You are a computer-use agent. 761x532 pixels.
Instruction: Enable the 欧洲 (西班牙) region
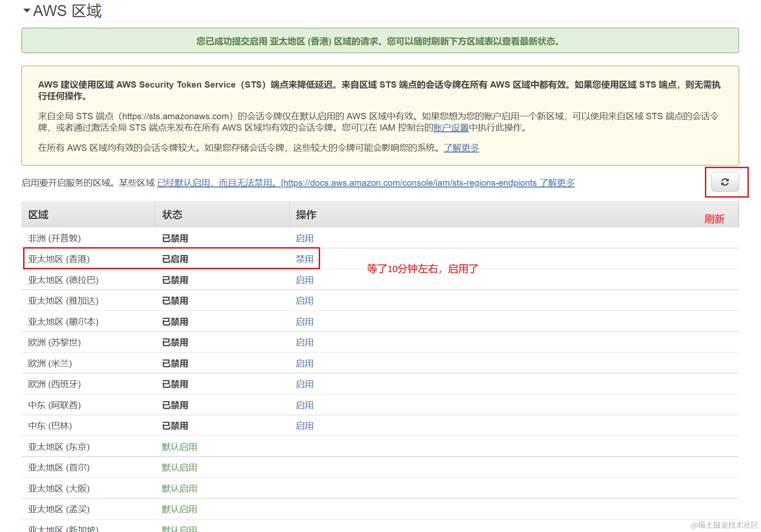pyautogui.click(x=304, y=384)
